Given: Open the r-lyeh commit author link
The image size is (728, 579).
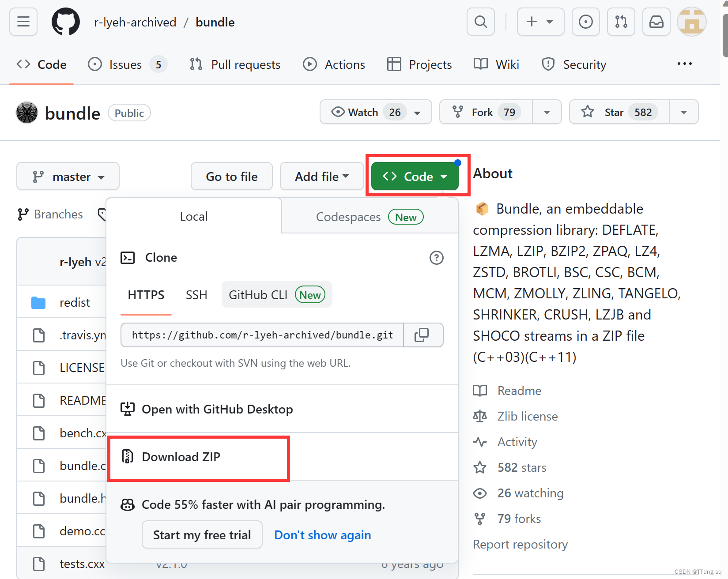Looking at the screenshot, I should pos(75,262).
